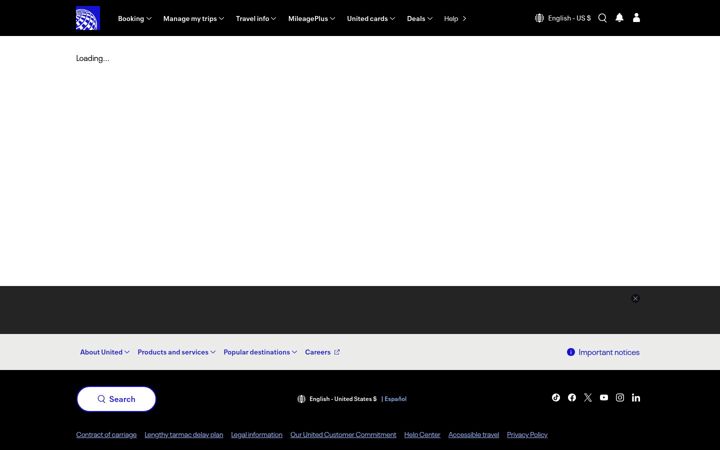Viewport: 720px width, 450px height.
Task: Open Our United Customer Commitment link
Action: [x=343, y=434]
